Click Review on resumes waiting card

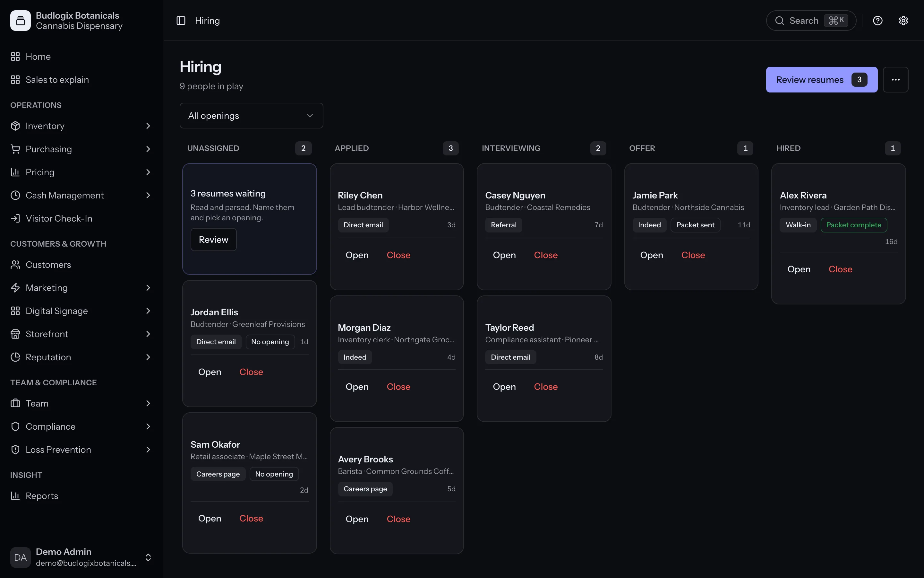click(213, 240)
